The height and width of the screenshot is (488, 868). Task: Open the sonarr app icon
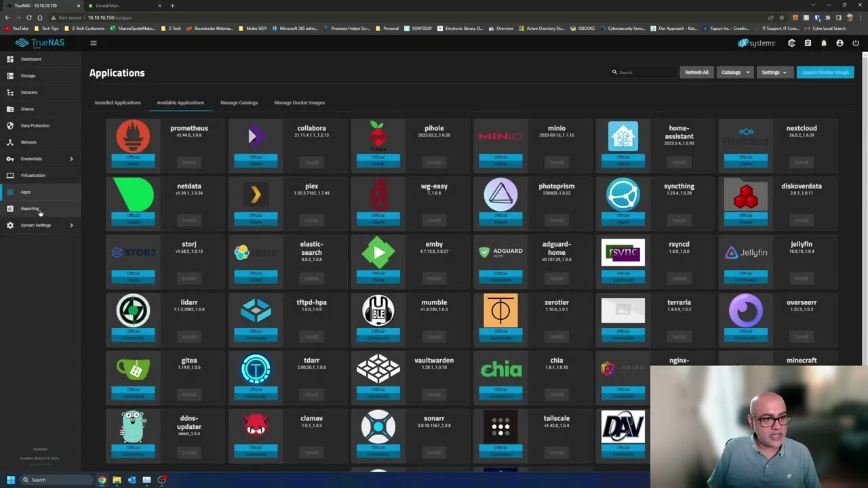(378, 427)
